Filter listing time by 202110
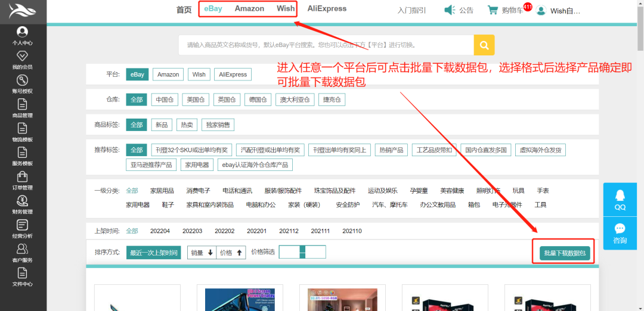 click(352, 231)
